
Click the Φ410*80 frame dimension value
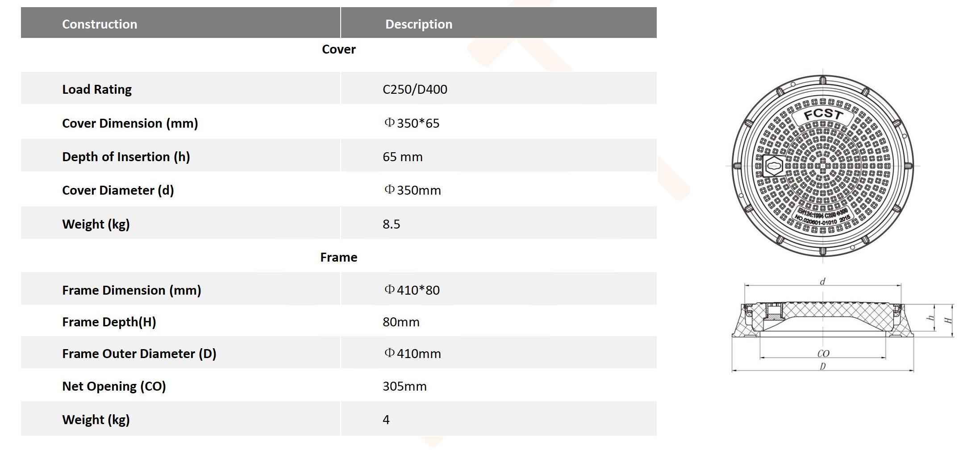click(x=412, y=290)
